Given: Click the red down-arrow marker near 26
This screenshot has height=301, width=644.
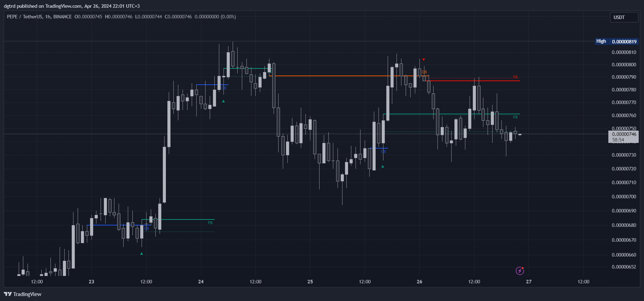Looking at the screenshot, I should click(x=424, y=60).
